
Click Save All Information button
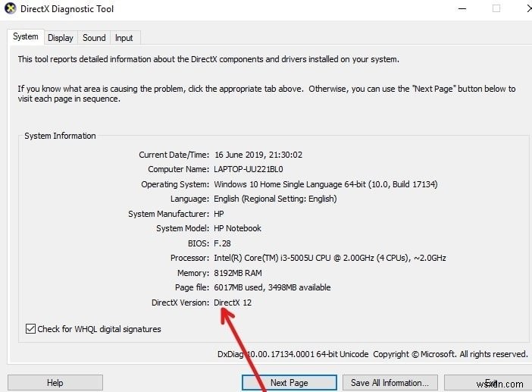pos(390,382)
